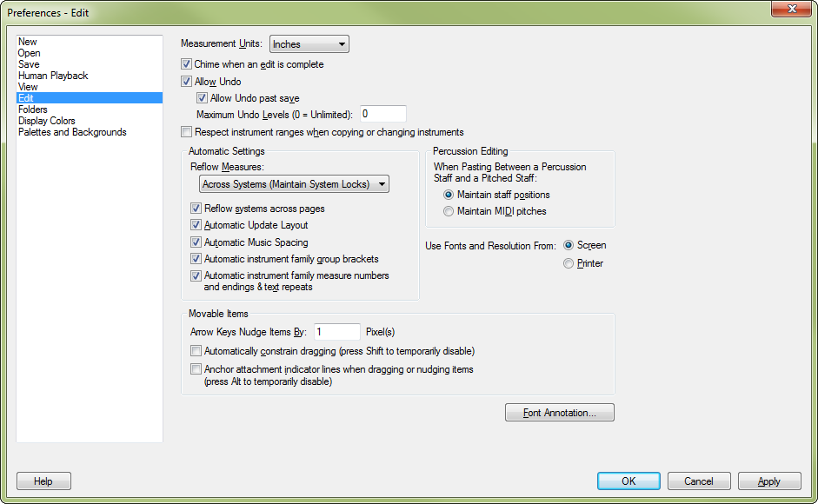Disable Automatic Update Layout
This screenshot has height=504, width=818.
click(x=196, y=225)
